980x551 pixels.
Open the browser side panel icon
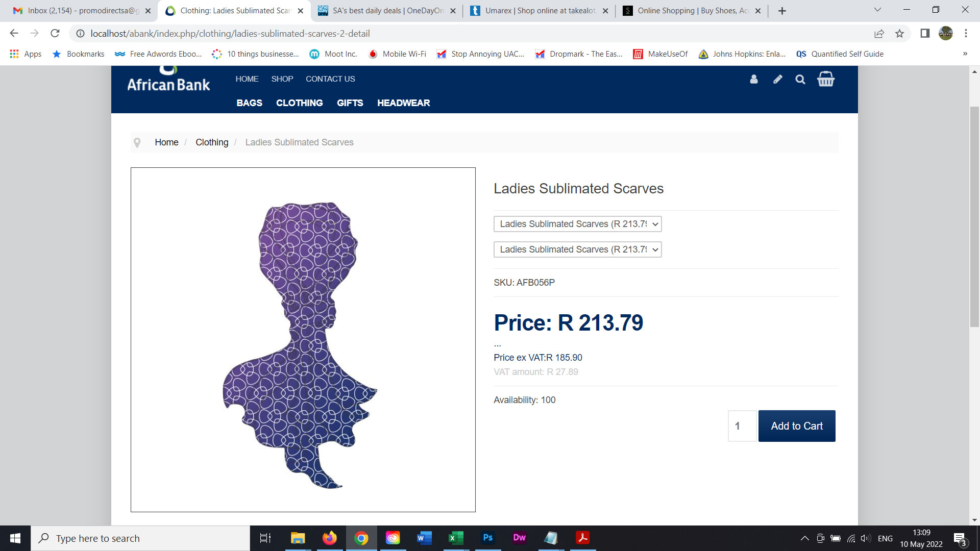pos(925,33)
